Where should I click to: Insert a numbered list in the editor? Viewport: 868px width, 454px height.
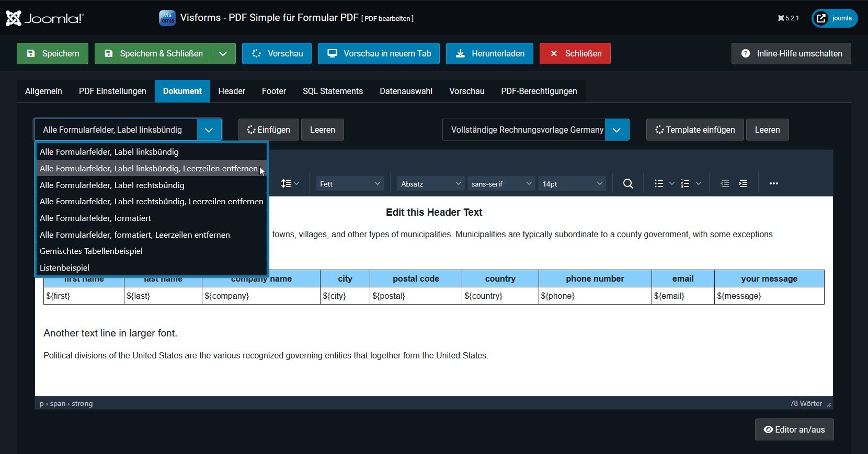(685, 183)
